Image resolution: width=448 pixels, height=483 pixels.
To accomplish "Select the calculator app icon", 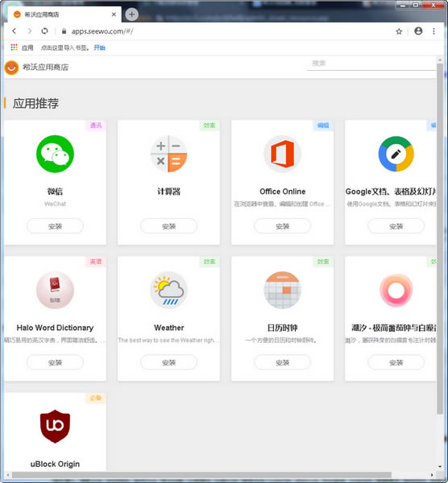I will (168, 154).
